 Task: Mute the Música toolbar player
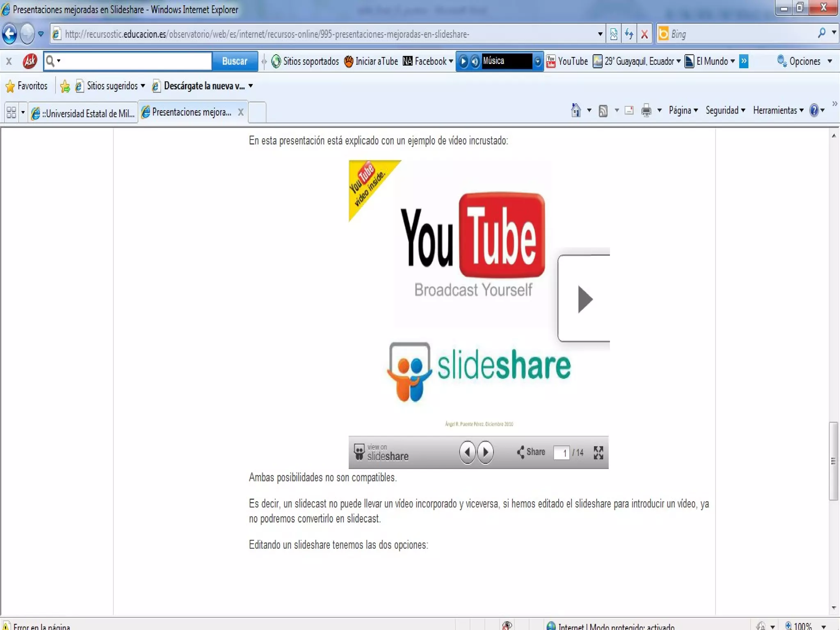tap(475, 62)
